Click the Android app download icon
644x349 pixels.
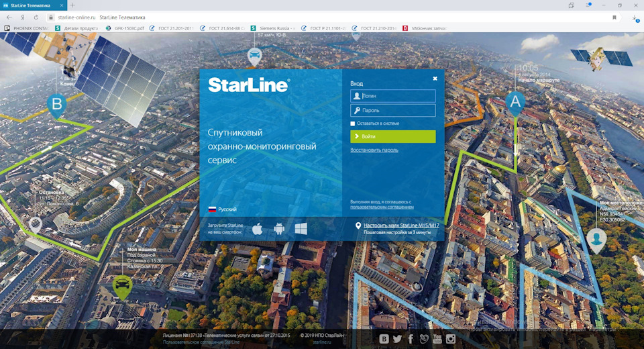[279, 229]
